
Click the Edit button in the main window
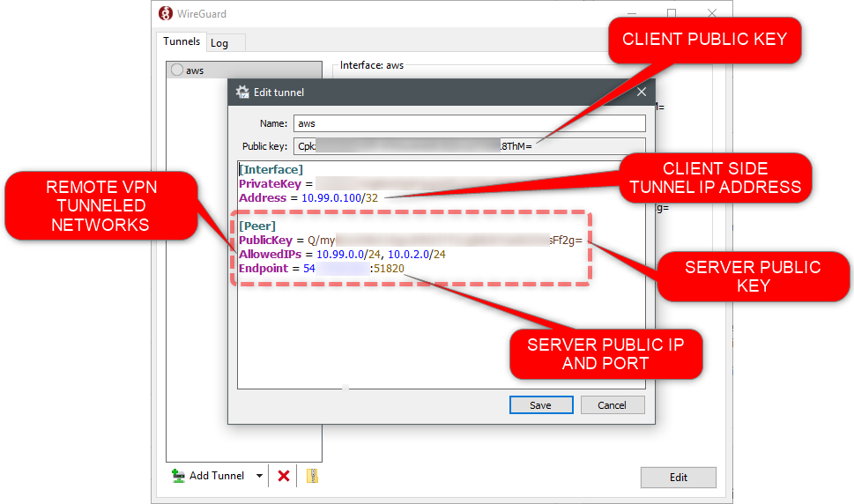point(678,478)
